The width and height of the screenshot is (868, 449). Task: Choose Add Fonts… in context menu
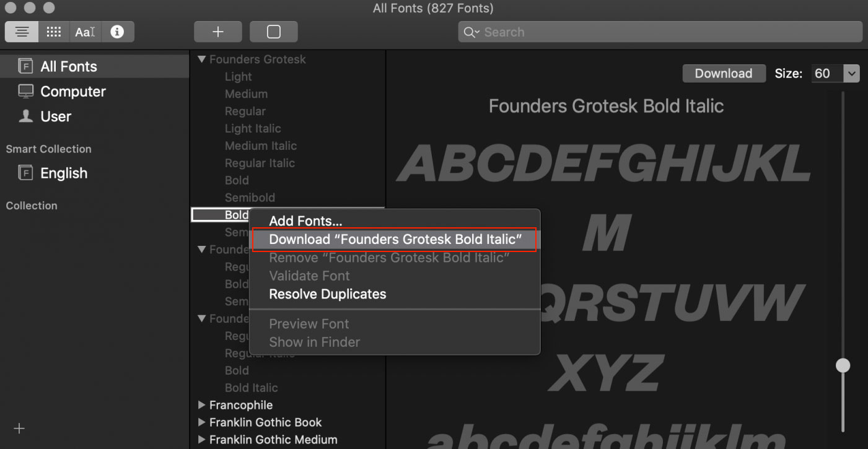click(x=395, y=221)
